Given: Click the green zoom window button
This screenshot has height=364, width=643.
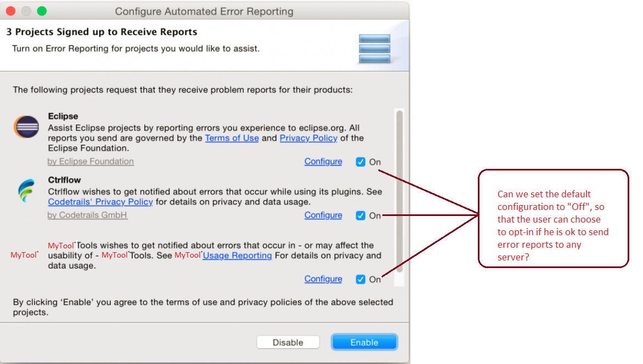Looking at the screenshot, I should click(x=42, y=11).
